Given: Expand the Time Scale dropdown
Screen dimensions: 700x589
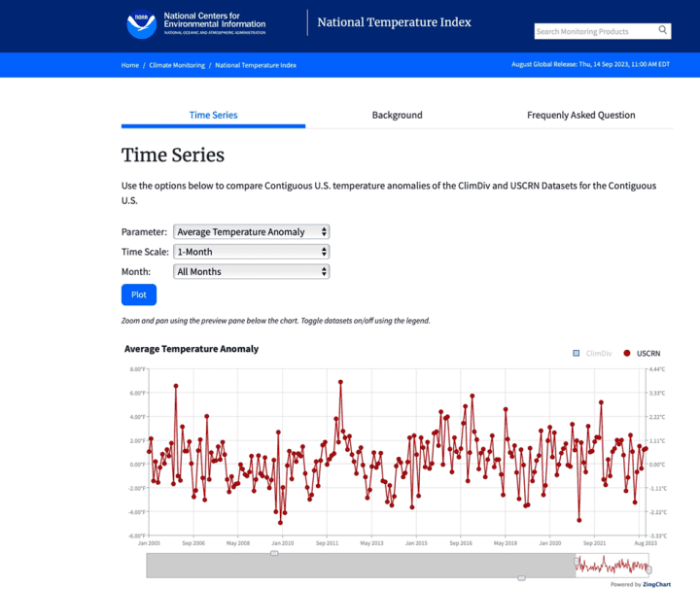Looking at the screenshot, I should (x=251, y=252).
